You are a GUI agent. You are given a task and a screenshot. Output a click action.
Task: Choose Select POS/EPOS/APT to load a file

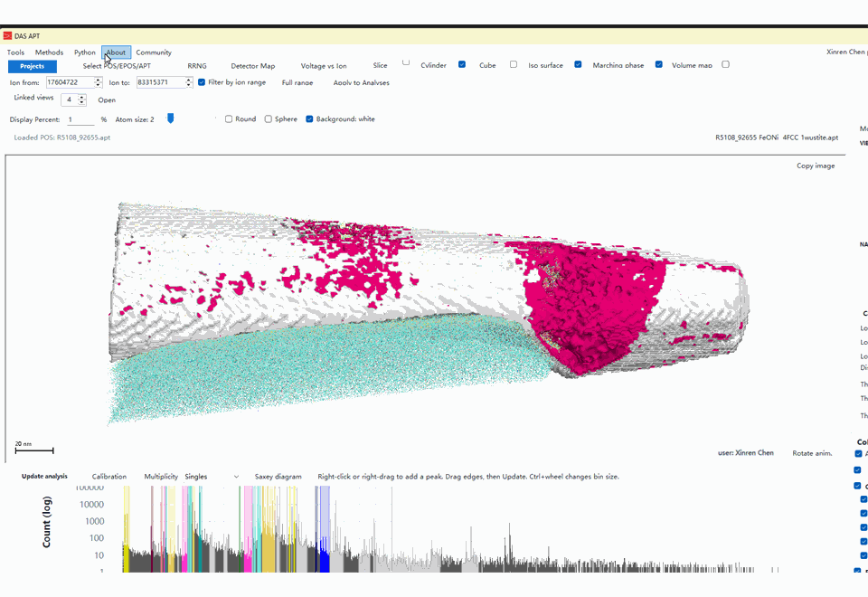[x=117, y=66]
